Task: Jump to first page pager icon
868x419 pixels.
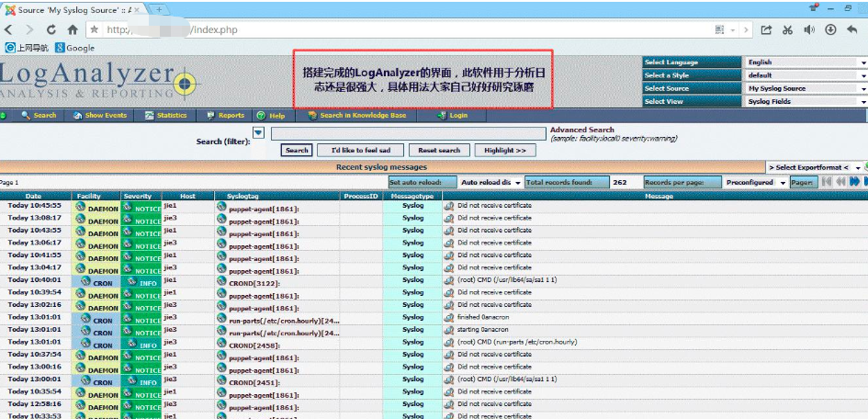Action: point(827,182)
